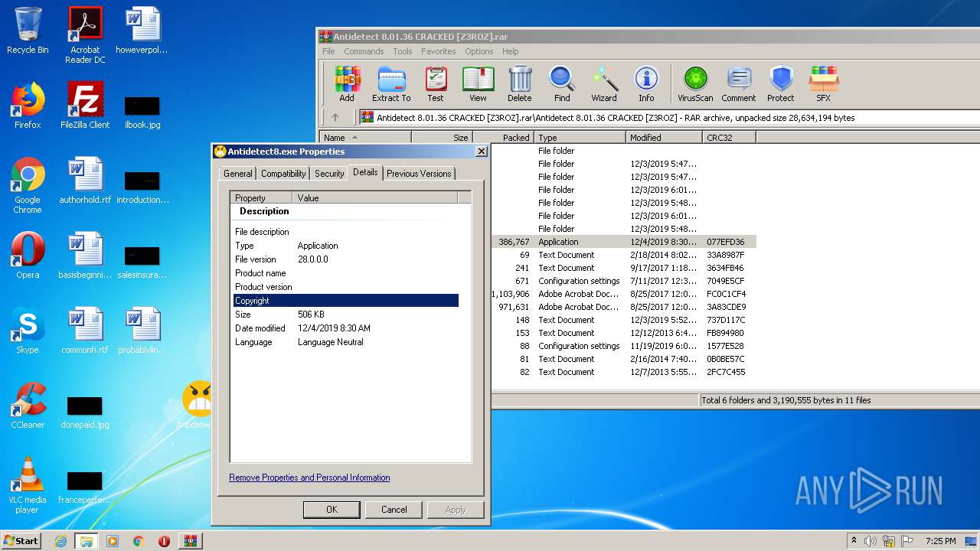Screen dimensions: 980x551
Task: Select the Language property row
Action: 346,342
